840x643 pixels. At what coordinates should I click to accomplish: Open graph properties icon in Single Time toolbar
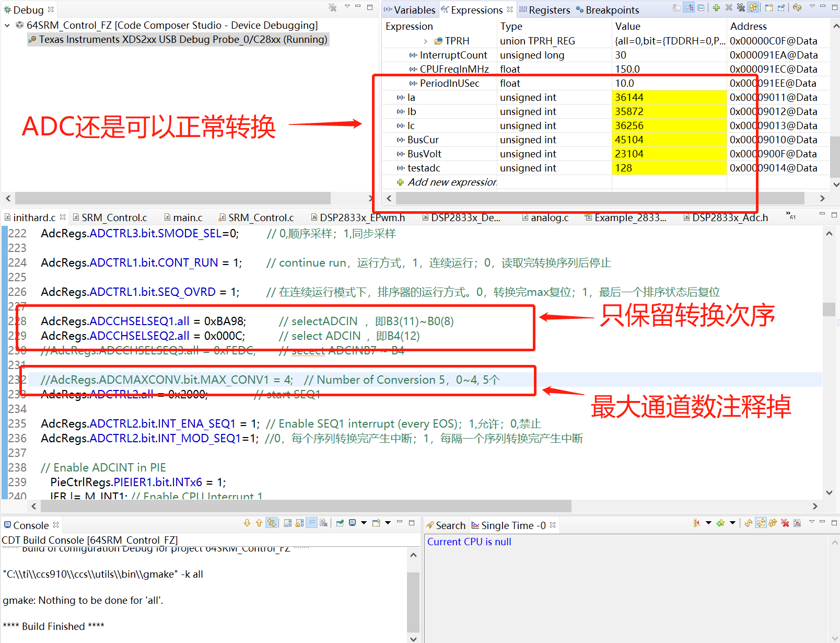pyautogui.click(x=797, y=523)
